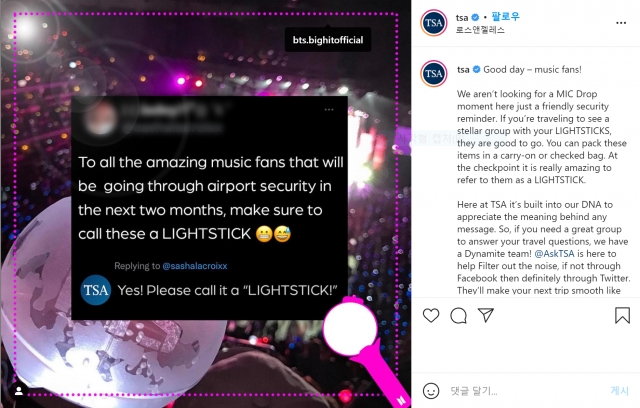Click the 게시 post comment button
640x408 pixels.
tap(620, 390)
